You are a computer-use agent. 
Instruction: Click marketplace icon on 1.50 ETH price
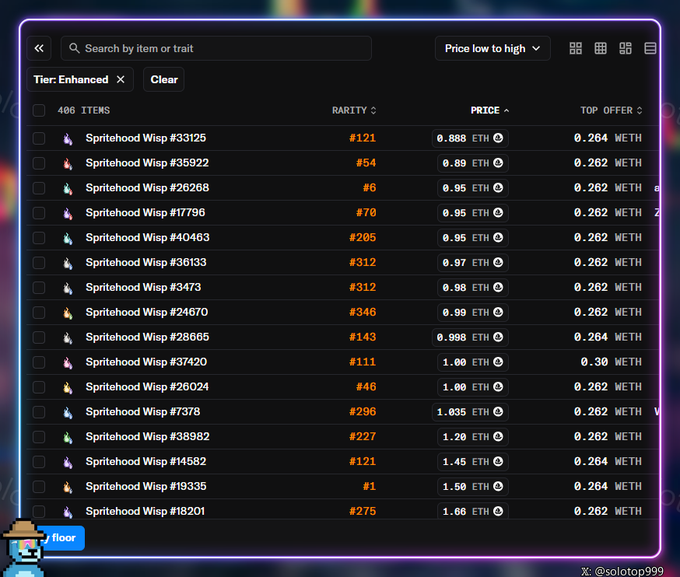(498, 486)
